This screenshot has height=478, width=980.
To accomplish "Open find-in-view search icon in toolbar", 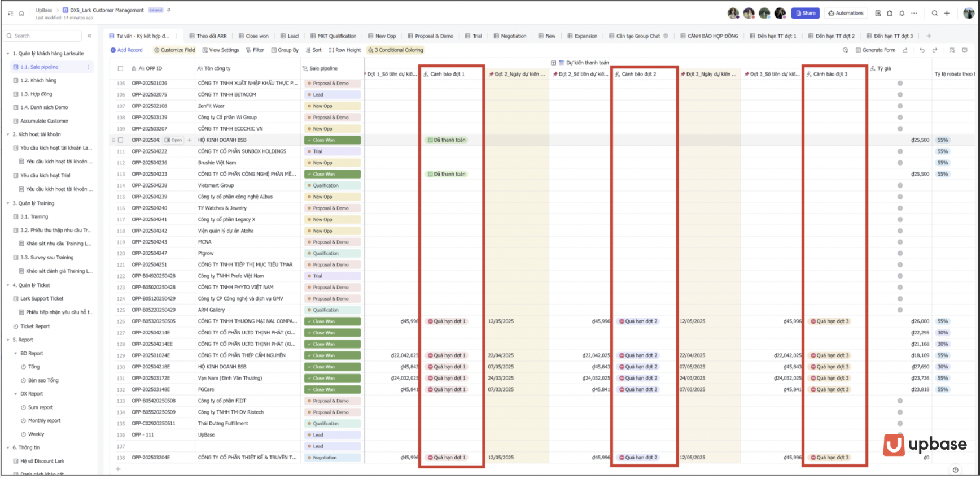I will [952, 50].
